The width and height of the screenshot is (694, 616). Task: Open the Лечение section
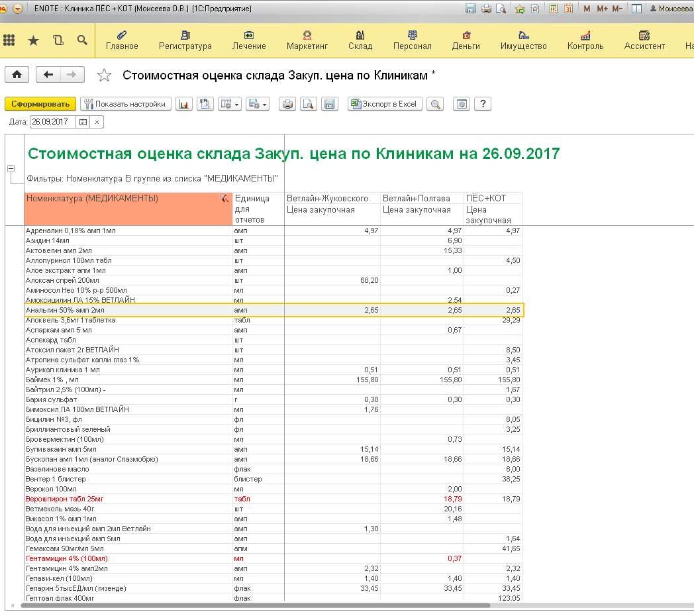[249, 40]
